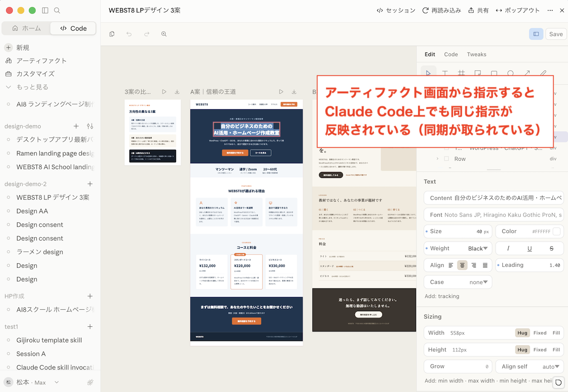Screen dimensions: 568x392
Task: Apply underline style to text
Action: (x=530, y=248)
